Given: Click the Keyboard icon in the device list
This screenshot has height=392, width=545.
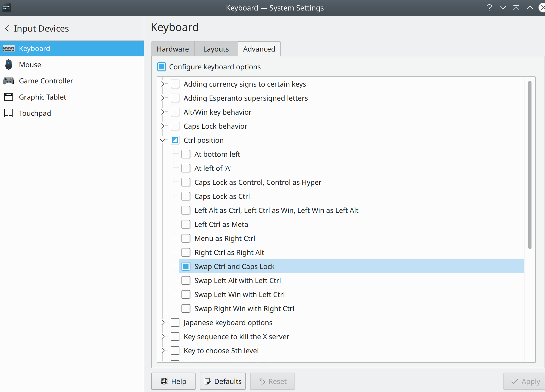Looking at the screenshot, I should [9, 48].
